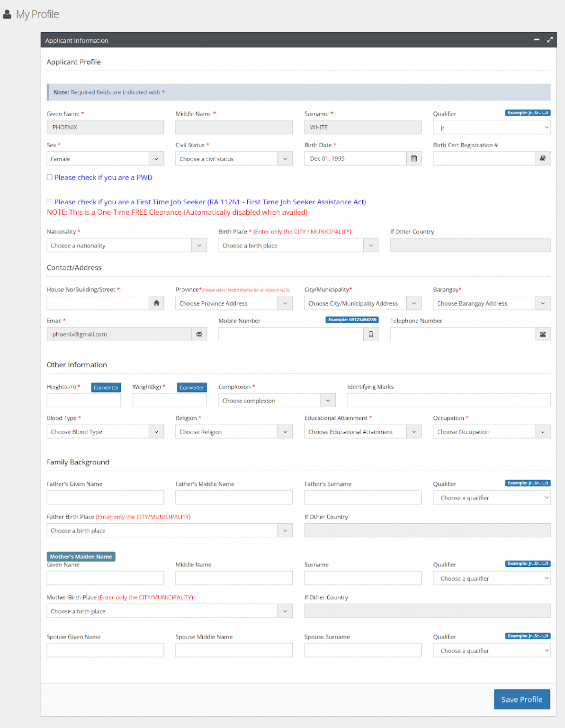Image resolution: width=565 pixels, height=728 pixels.
Task: Open the Height Converter button
Action: pyautogui.click(x=106, y=388)
